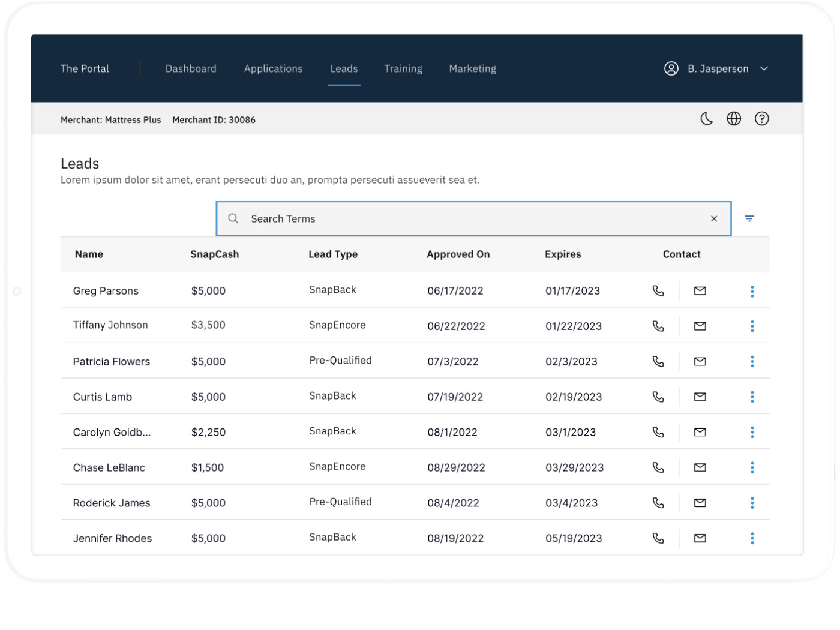Click $2,250 SnapCash value
The width and height of the screenshot is (840, 630).
[x=208, y=433]
